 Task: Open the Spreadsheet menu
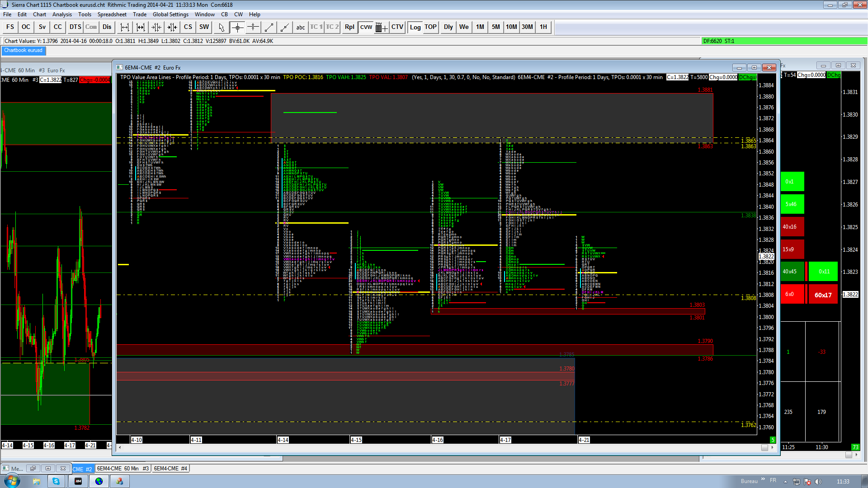112,14
